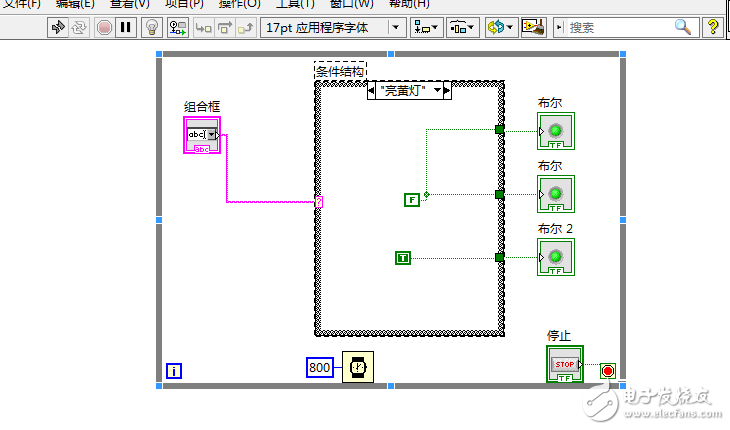
Task: Click the middle output tunnel of case structure
Action: point(499,195)
